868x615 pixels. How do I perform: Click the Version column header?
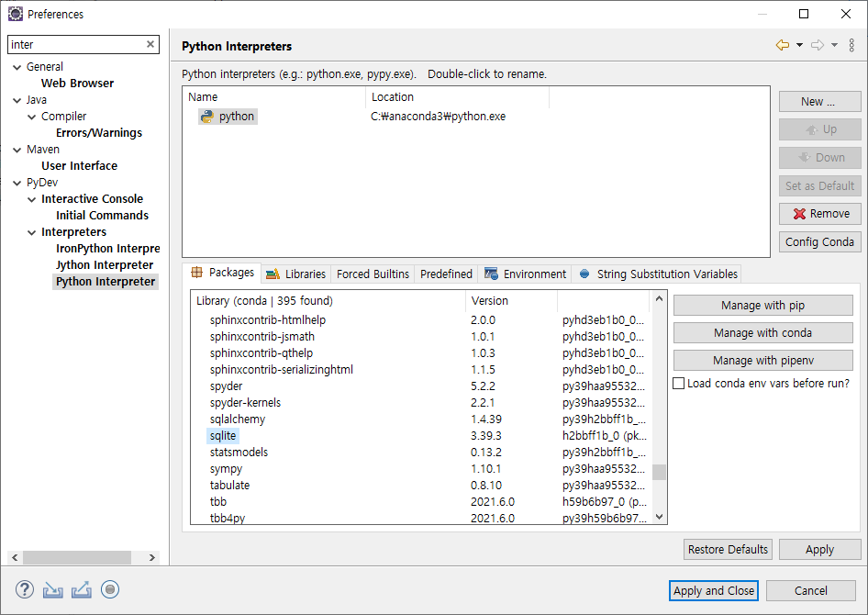pyautogui.click(x=511, y=300)
